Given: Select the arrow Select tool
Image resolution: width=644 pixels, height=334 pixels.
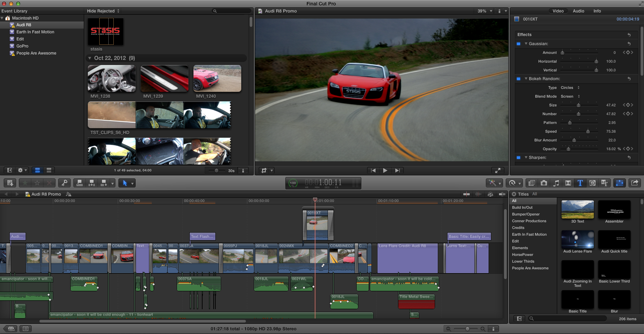Looking at the screenshot, I should (x=125, y=183).
